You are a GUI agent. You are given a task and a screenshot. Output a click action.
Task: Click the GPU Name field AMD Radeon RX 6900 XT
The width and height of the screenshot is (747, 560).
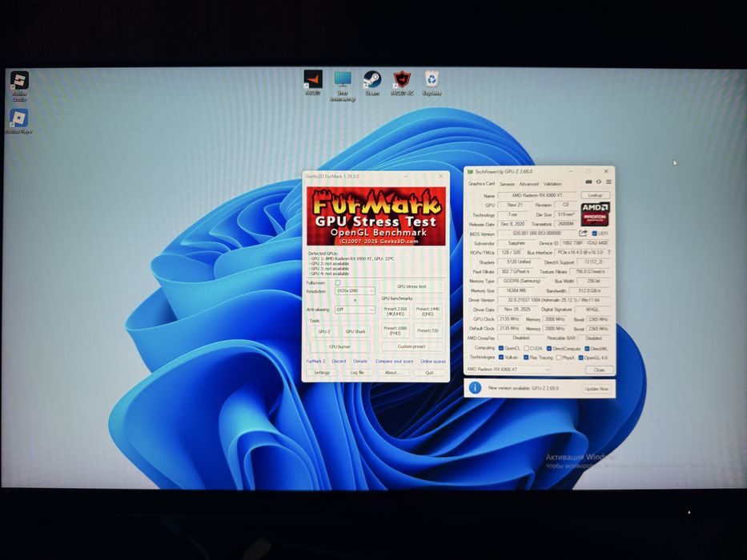537,195
